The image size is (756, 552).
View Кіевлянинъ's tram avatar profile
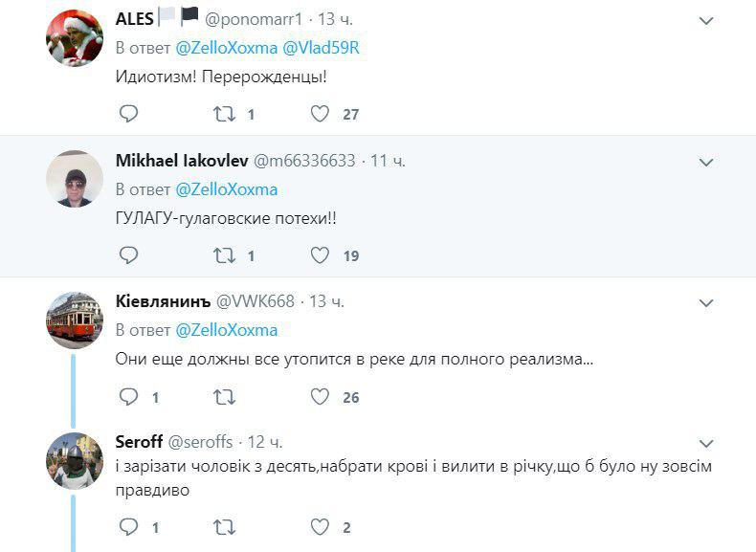pyautogui.click(x=75, y=320)
